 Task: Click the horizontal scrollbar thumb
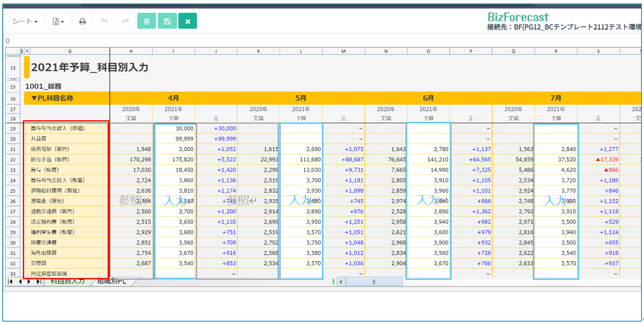point(374,282)
